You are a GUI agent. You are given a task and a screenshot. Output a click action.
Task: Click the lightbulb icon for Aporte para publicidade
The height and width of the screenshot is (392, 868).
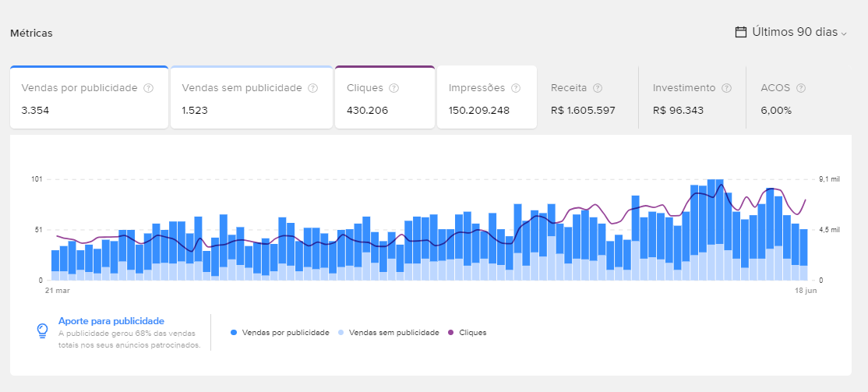[x=43, y=330]
